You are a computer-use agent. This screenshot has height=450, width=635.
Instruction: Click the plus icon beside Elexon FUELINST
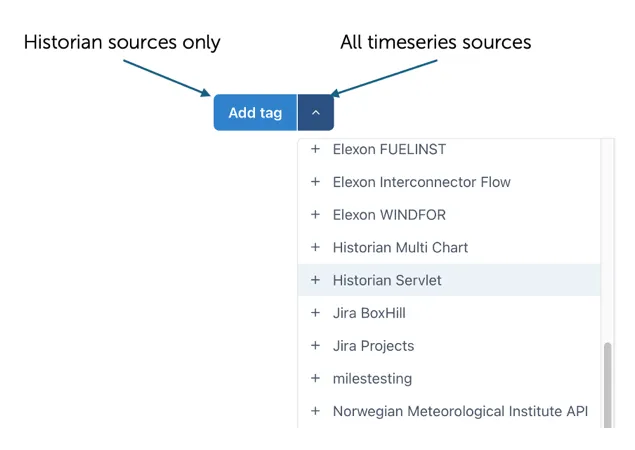315,149
